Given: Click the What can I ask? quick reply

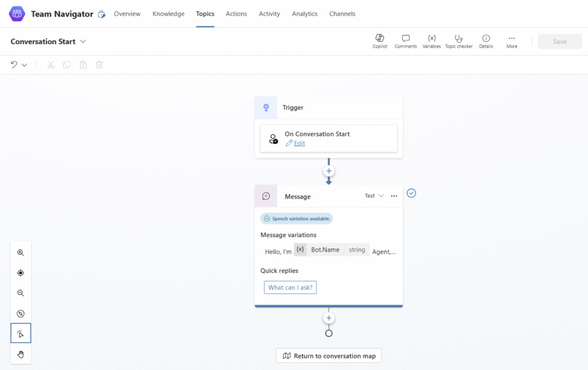Looking at the screenshot, I should [290, 287].
